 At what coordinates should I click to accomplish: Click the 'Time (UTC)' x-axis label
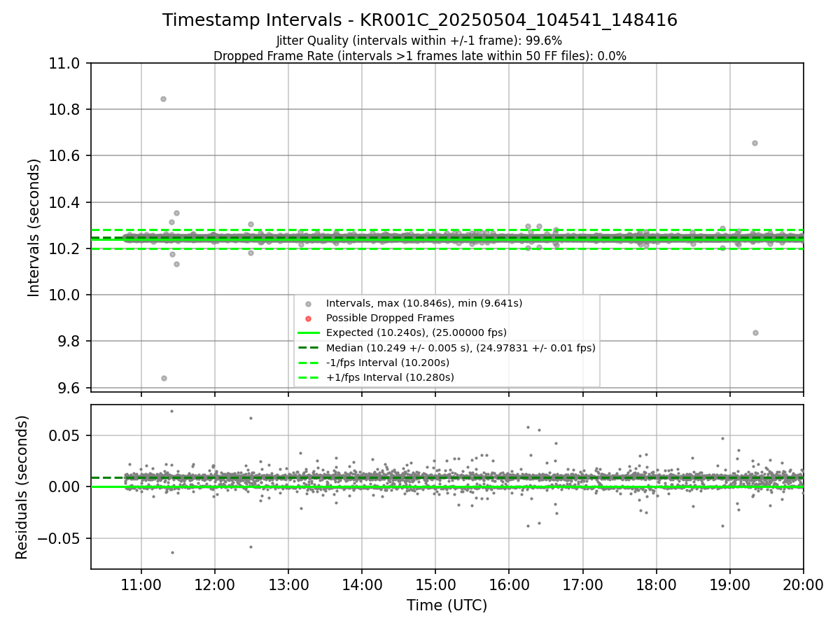click(x=447, y=605)
